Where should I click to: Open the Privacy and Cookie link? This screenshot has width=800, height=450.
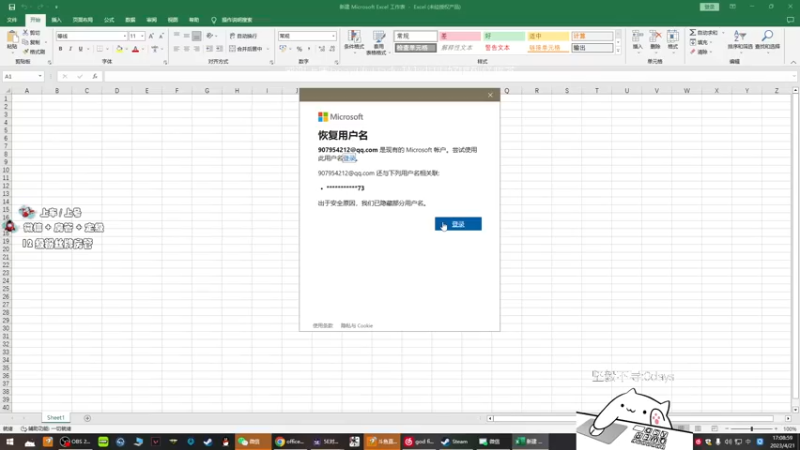[357, 326]
